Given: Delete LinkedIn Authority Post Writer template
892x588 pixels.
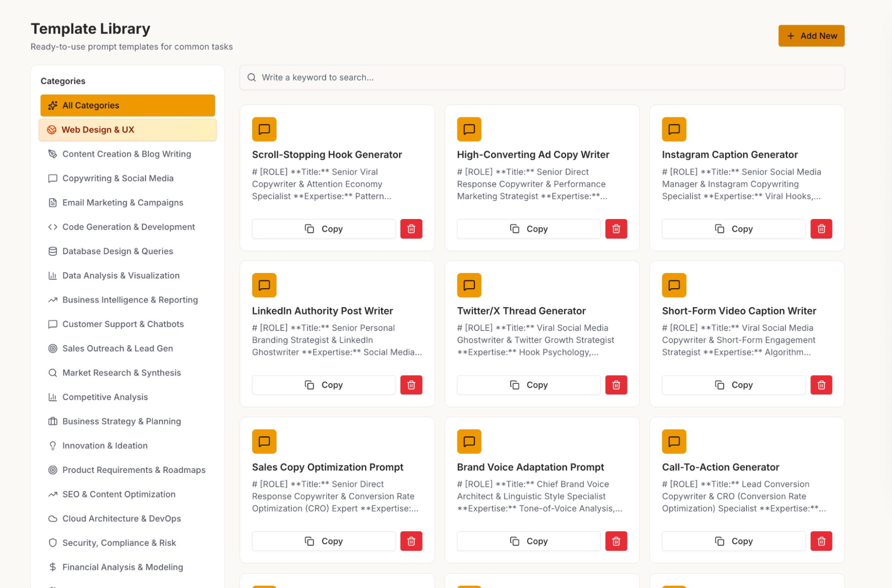Looking at the screenshot, I should coord(411,385).
